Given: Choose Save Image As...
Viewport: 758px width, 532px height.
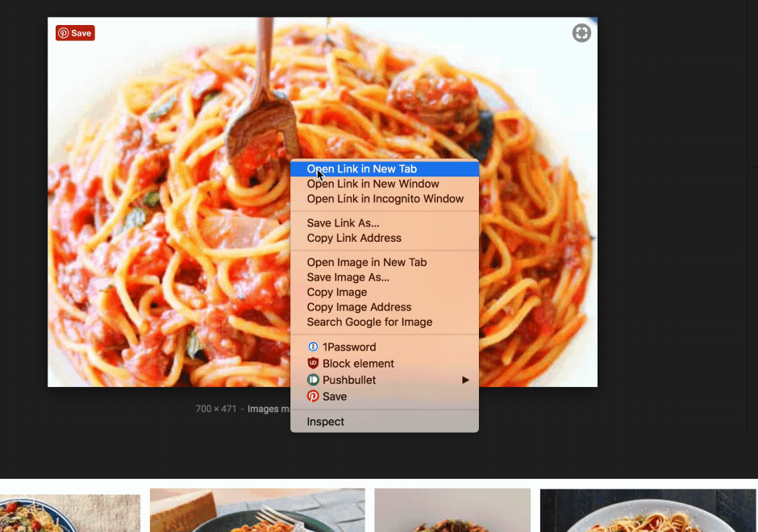Looking at the screenshot, I should click(385, 276).
